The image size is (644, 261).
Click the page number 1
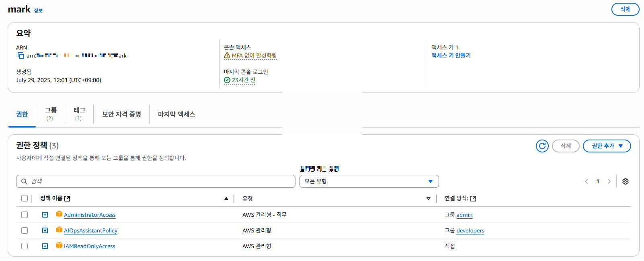(598, 181)
